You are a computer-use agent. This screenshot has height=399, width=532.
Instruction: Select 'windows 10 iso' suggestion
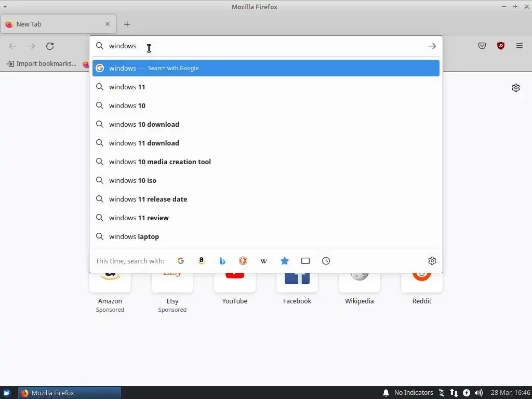265,180
